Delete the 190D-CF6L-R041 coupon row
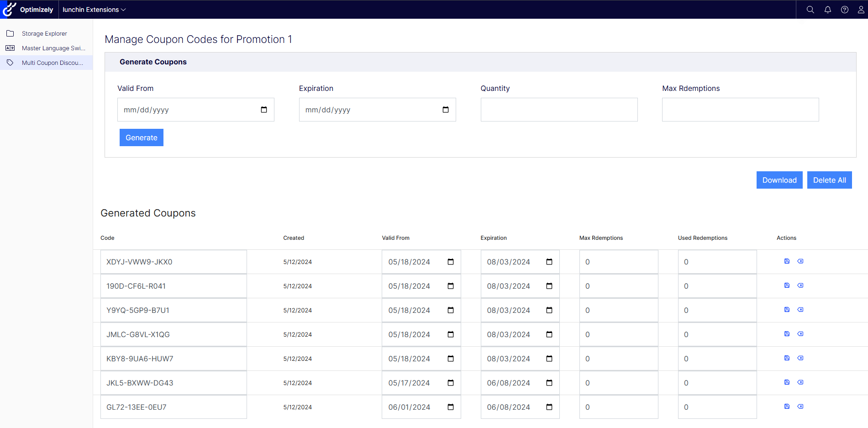Screen dimensions: 868x428 click(800, 285)
